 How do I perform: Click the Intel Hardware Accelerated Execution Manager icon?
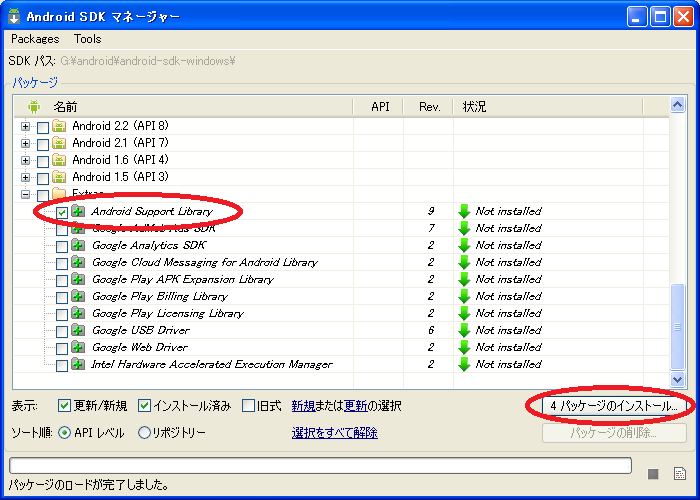pos(79,364)
